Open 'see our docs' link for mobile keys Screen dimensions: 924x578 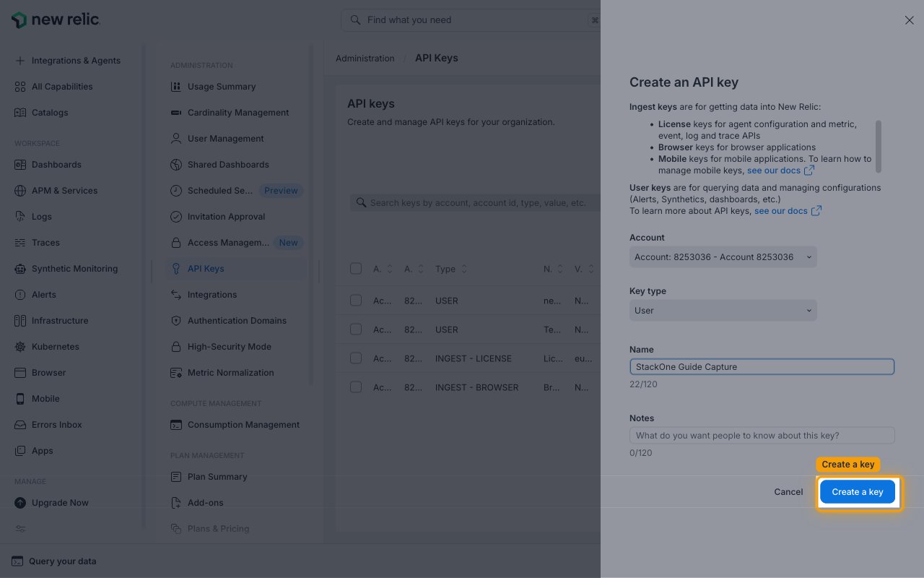tap(780, 171)
